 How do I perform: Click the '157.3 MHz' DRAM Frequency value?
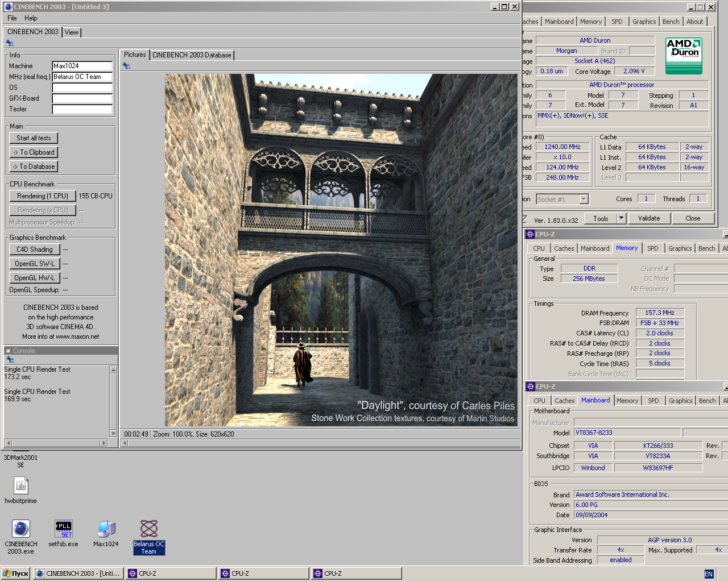(660, 313)
